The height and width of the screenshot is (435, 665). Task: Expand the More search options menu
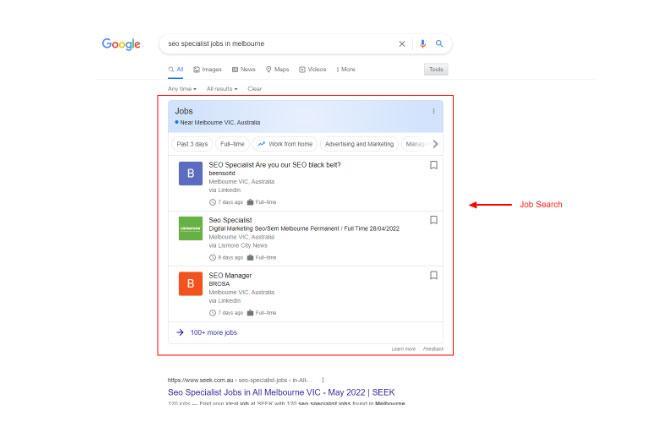346,69
